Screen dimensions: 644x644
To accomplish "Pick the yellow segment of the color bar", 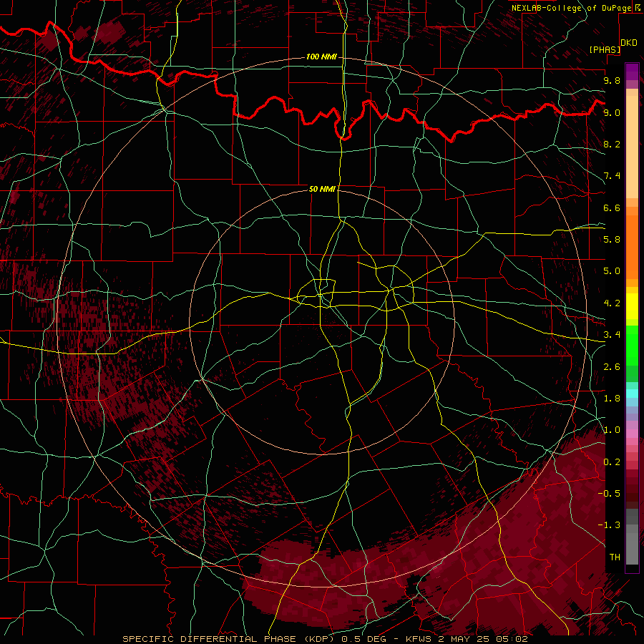I will pos(632,306).
